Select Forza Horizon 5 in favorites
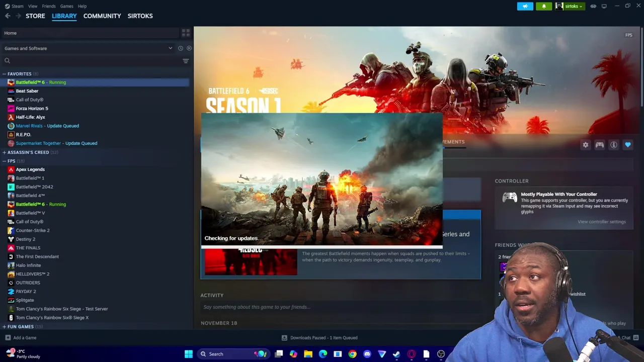Image resolution: width=644 pixels, height=362 pixels. click(32, 109)
